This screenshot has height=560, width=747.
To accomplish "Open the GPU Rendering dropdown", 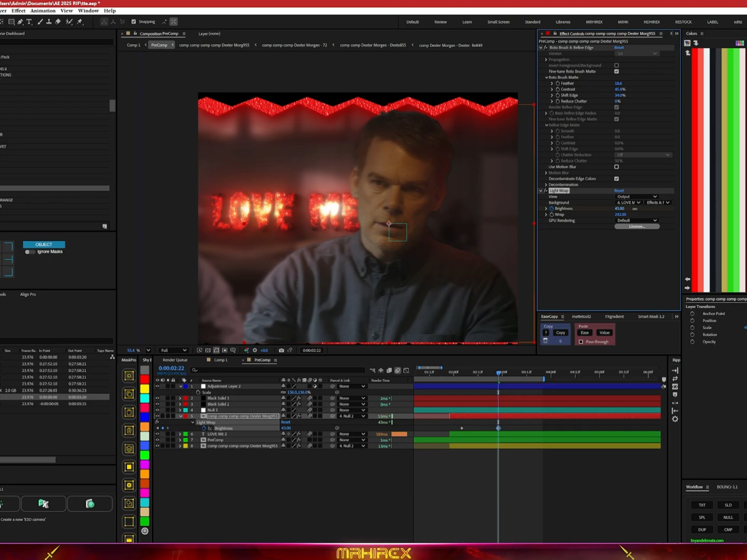I will pos(637,220).
